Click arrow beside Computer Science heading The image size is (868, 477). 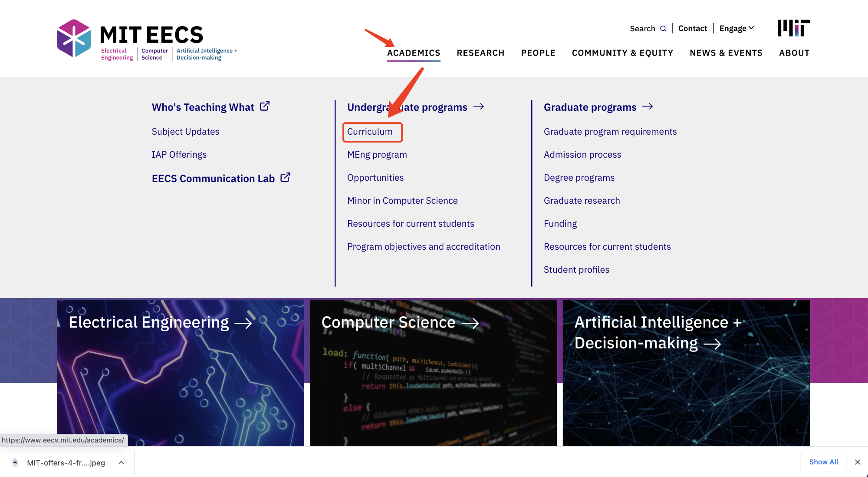pyautogui.click(x=470, y=323)
